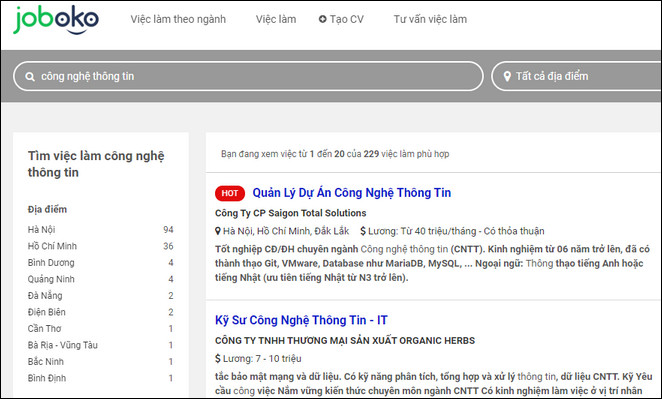Image resolution: width=662 pixels, height=399 pixels.
Task: Open the Tất cả địa điểm location selector
Action: click(576, 76)
